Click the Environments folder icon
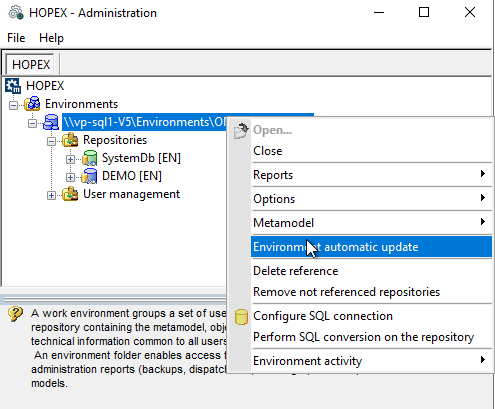This screenshot has height=409, width=495. [32, 104]
